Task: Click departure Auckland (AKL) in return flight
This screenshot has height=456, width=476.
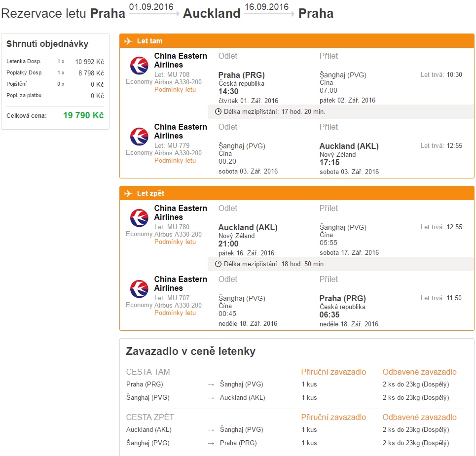Action: click(248, 227)
